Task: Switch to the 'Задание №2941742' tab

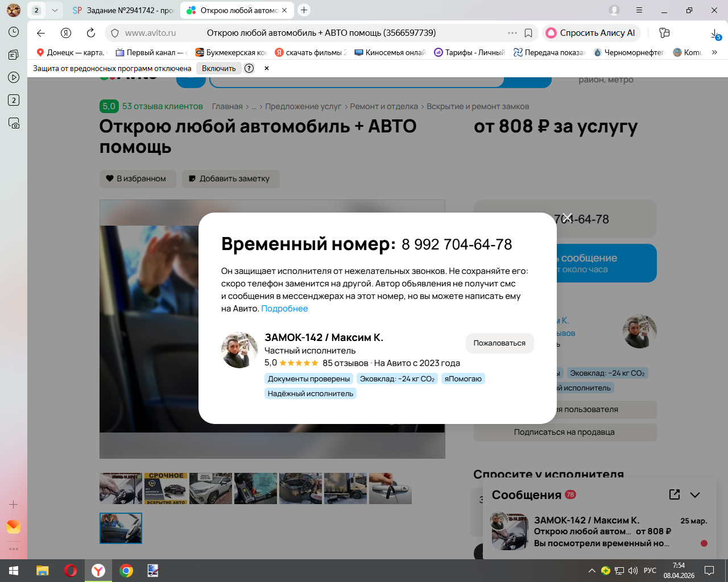Action: point(123,10)
